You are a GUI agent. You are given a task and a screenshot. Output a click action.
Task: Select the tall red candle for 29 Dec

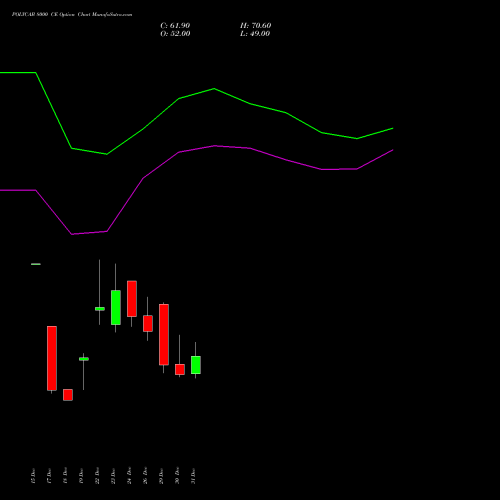pos(164,334)
